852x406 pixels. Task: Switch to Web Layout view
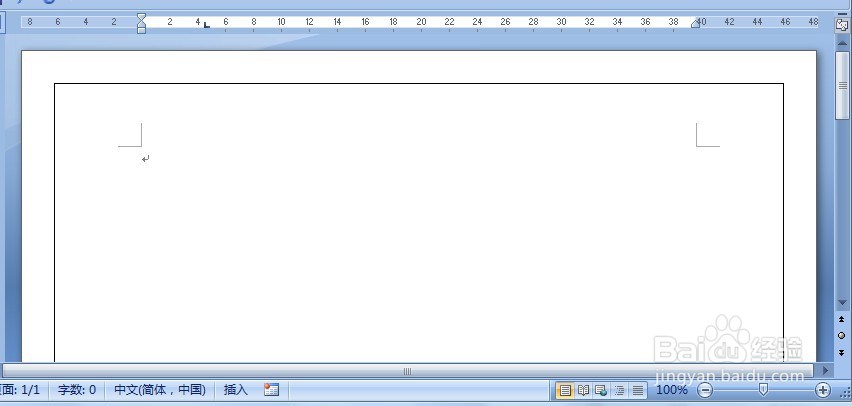601,390
